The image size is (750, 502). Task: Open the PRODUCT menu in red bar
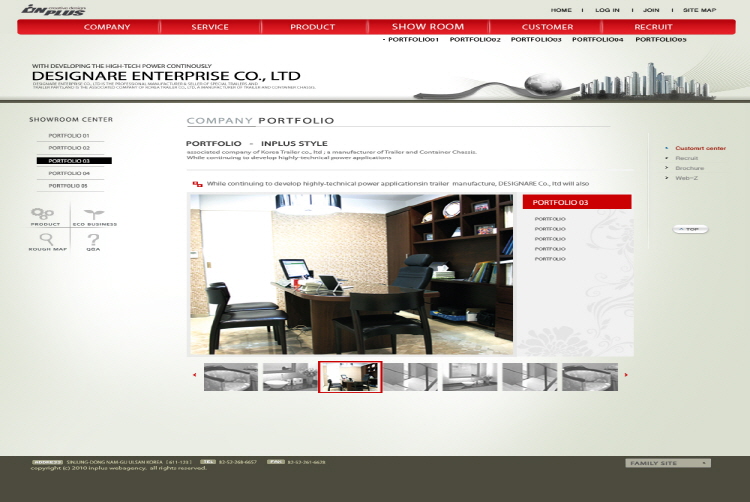312,27
